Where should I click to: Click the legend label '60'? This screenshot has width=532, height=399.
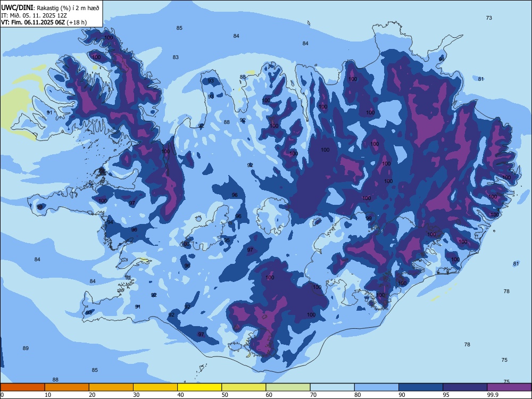(x=269, y=395)
